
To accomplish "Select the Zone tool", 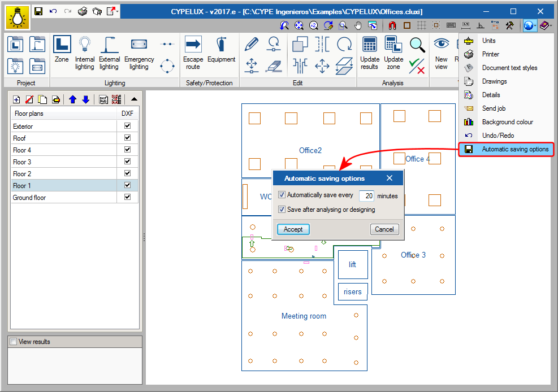I will click(x=62, y=51).
